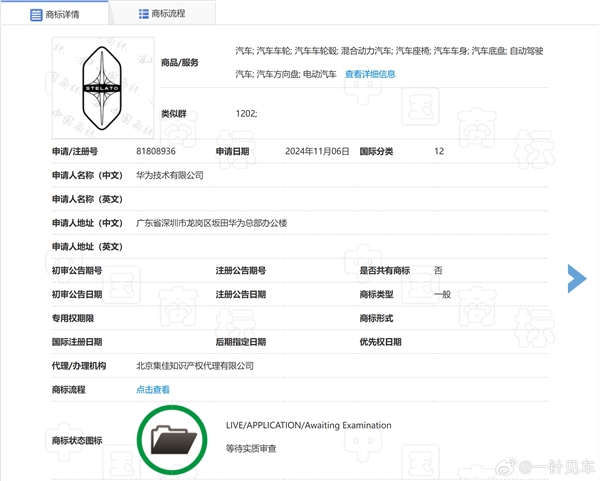Viewport: 600px width, 481px height.
Task: Switch to the 商标流程 tab
Action: tap(162, 14)
